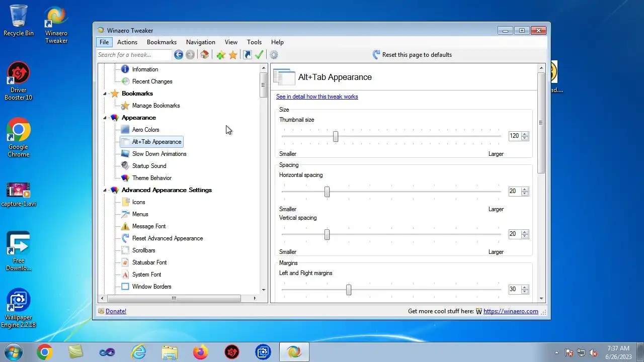This screenshot has width=644, height=362.
Task: Open the Tools menu
Action: pyautogui.click(x=254, y=42)
